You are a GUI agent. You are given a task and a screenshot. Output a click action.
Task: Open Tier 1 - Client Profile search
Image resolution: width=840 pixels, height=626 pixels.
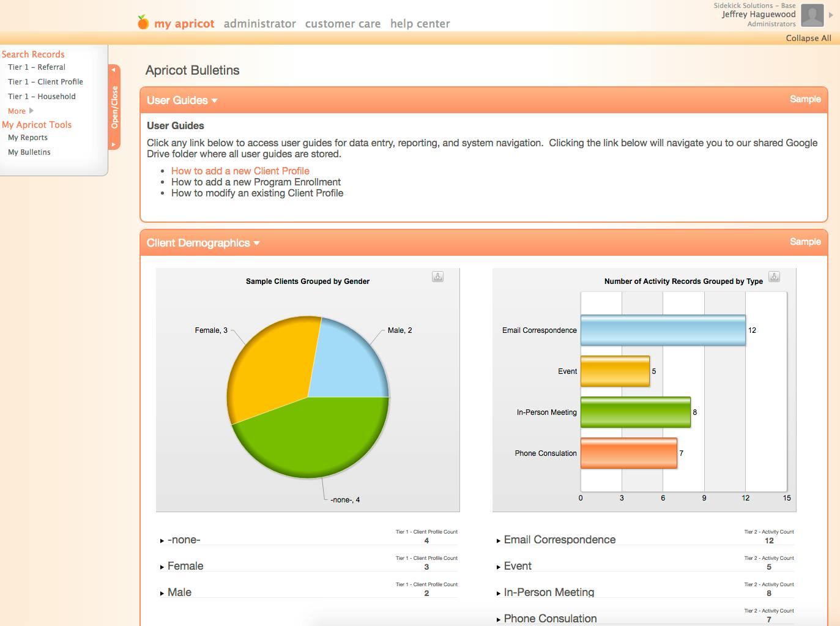[45, 81]
